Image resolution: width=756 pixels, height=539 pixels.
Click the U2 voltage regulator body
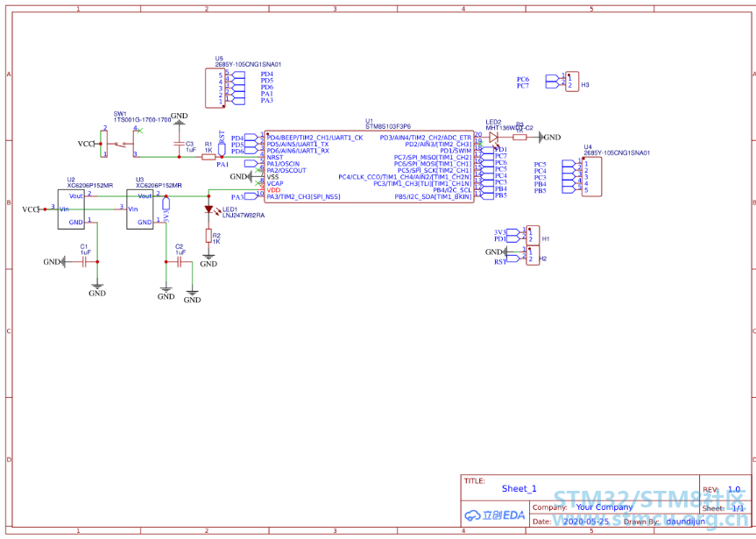[71, 209]
